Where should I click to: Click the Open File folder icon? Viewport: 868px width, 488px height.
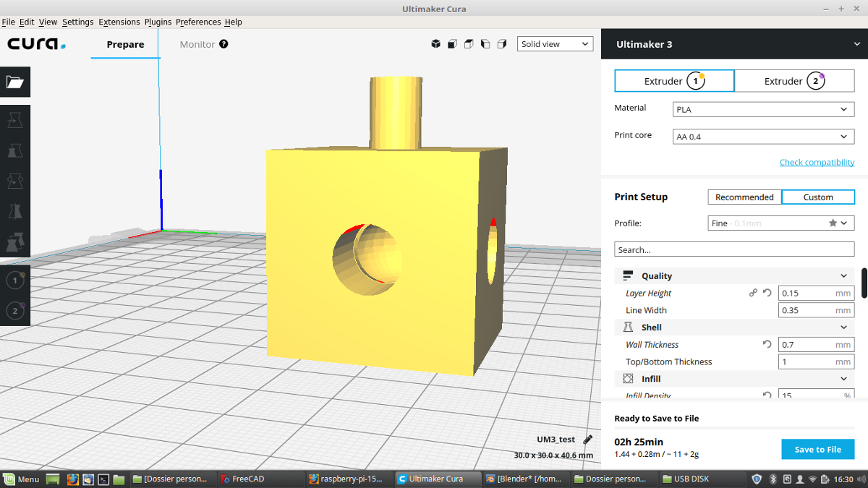(15, 82)
